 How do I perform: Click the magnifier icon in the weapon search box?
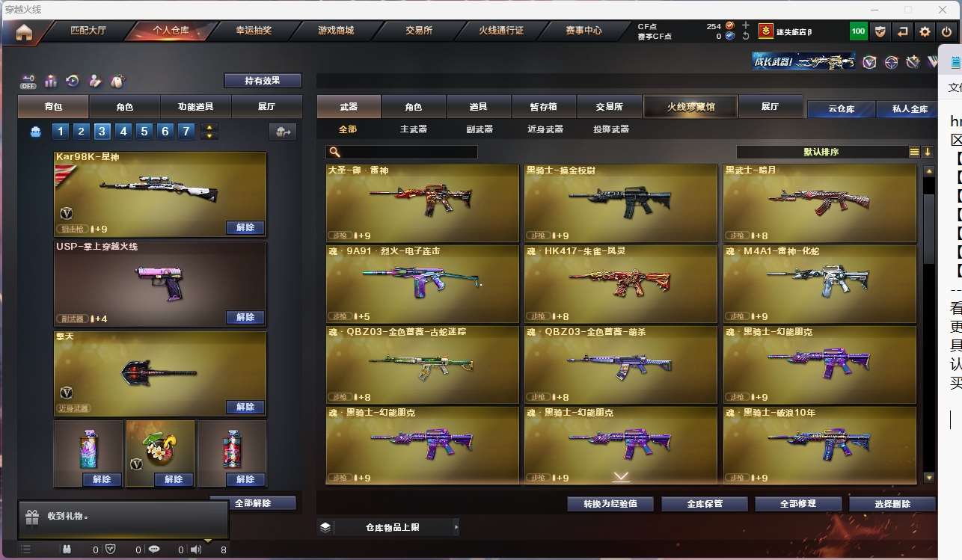(334, 153)
